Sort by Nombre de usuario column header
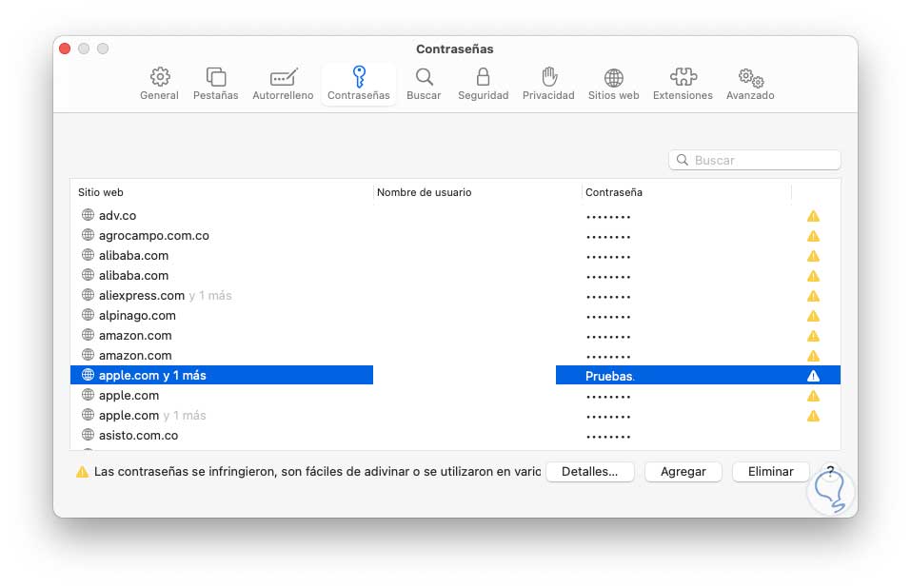Viewport: 911px width, 588px height. pyautogui.click(x=425, y=192)
